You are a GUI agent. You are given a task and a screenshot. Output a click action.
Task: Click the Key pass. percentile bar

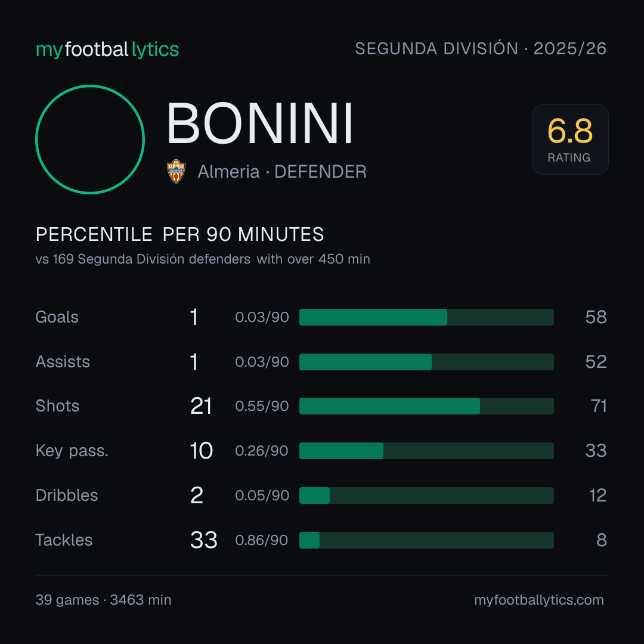pos(426,451)
